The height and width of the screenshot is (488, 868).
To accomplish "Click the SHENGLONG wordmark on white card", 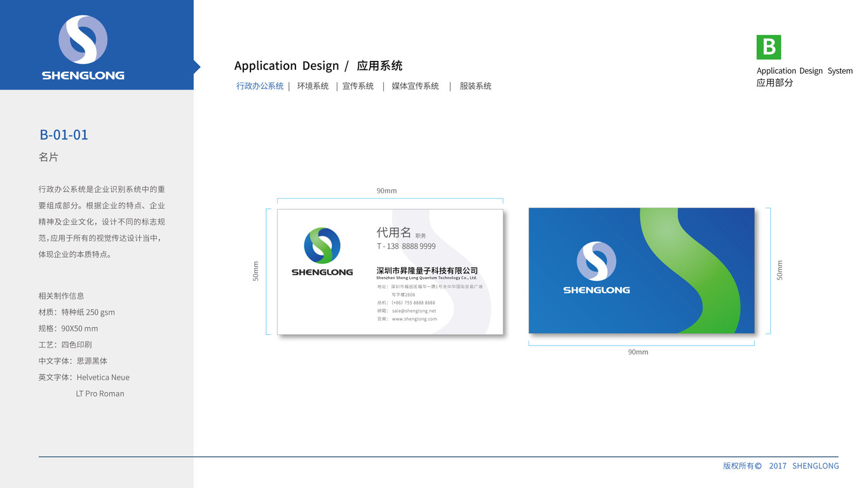I will click(x=322, y=272).
